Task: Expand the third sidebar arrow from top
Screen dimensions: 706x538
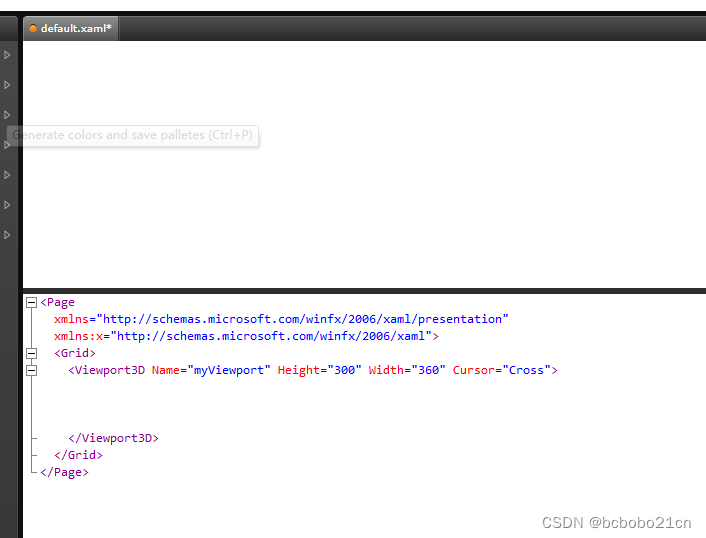Action: (x=7, y=115)
